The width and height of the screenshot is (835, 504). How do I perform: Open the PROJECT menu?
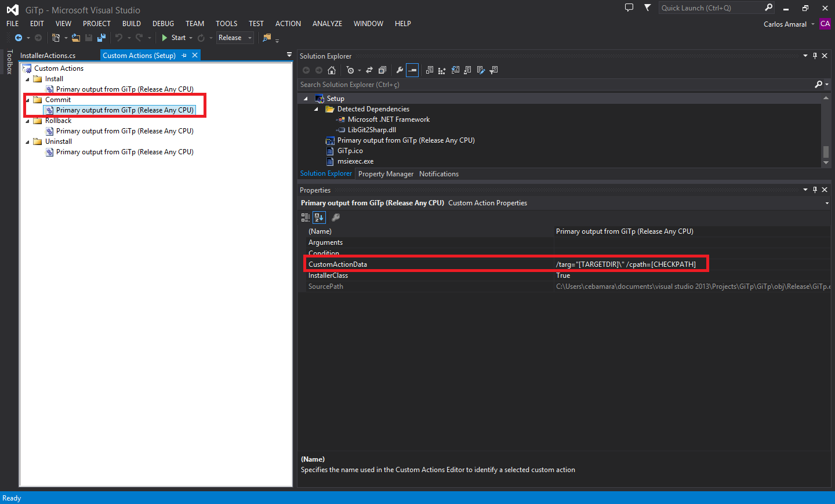pos(97,24)
